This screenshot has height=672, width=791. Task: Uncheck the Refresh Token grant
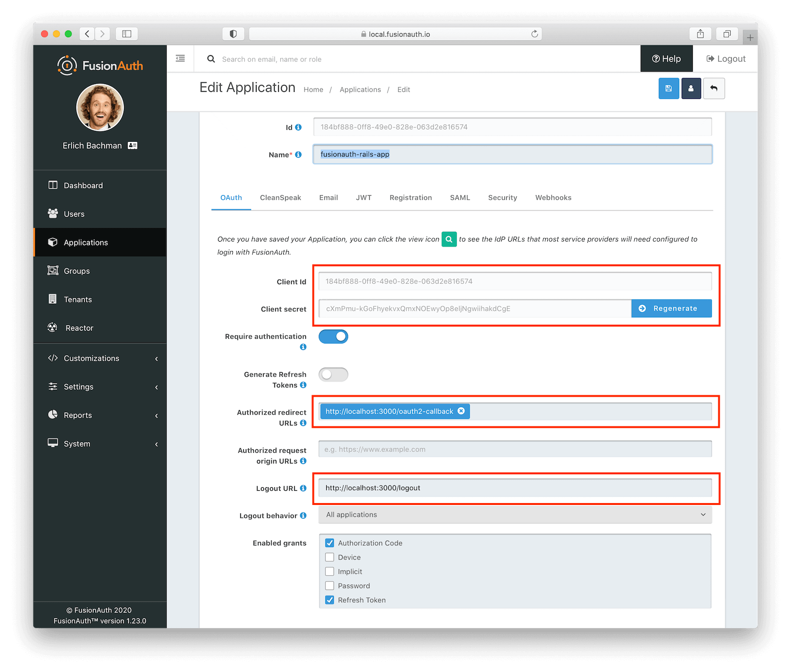point(330,600)
